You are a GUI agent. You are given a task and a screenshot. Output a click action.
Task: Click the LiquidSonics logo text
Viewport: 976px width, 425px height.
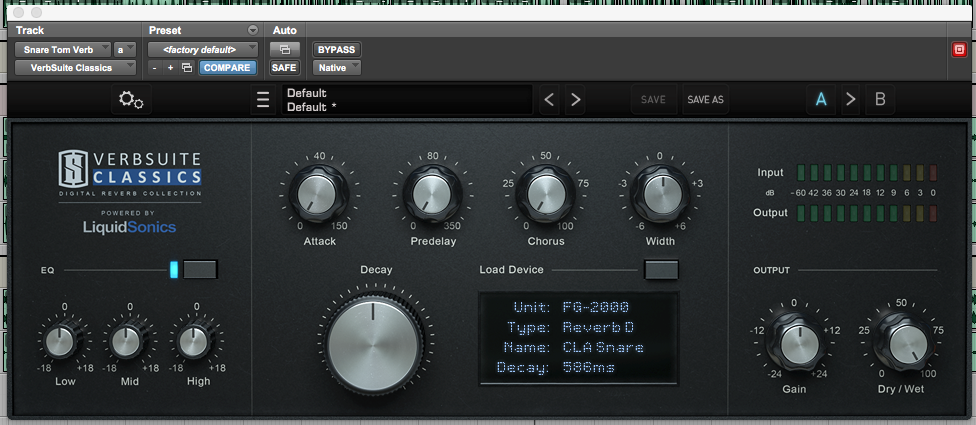130,227
